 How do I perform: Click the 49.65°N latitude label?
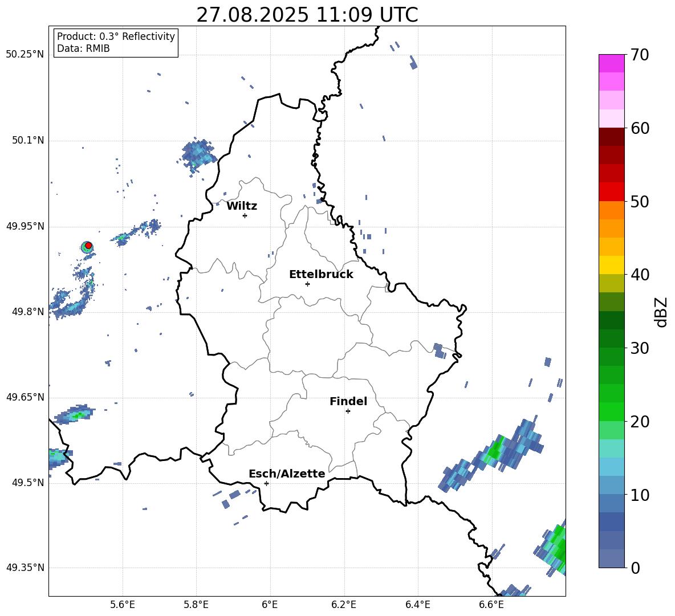(x=25, y=397)
